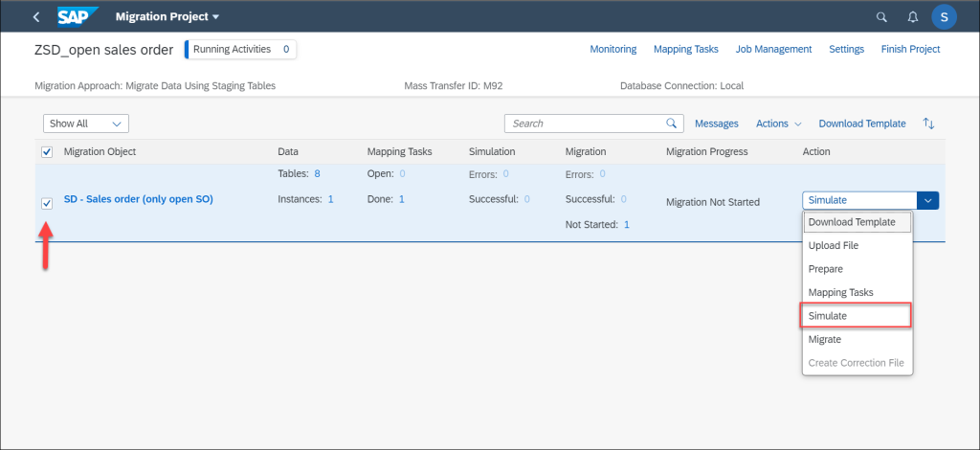Expand the Actions menu in toolbar
Screen dimensions: 980x450
778,124
